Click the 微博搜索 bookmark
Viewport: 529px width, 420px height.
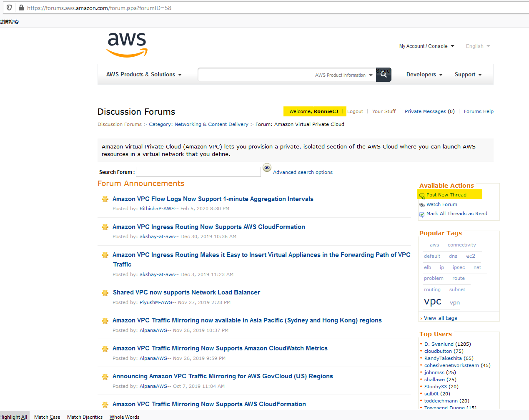[x=10, y=22]
